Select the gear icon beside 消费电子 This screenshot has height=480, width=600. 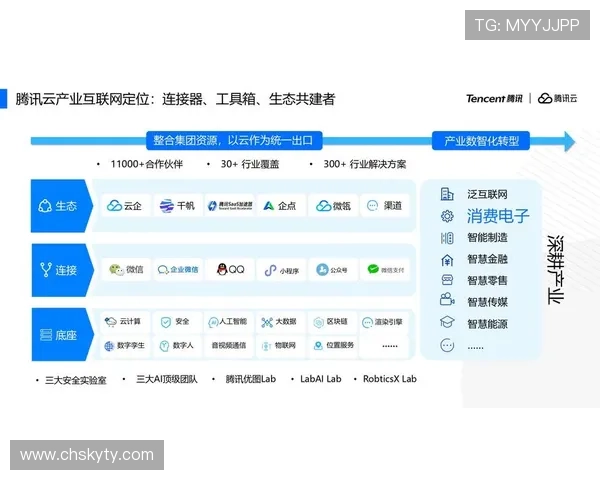[447, 216]
